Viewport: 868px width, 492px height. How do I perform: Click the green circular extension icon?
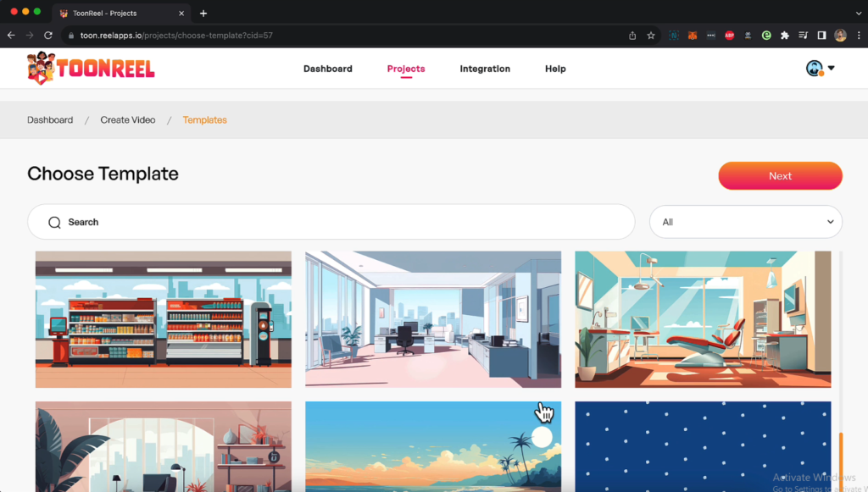click(x=766, y=36)
